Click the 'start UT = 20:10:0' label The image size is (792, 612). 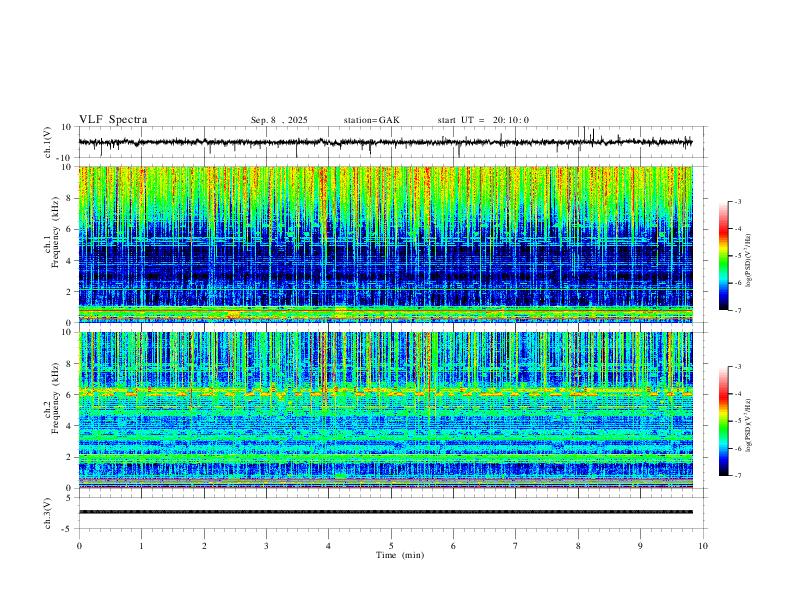click(x=483, y=120)
